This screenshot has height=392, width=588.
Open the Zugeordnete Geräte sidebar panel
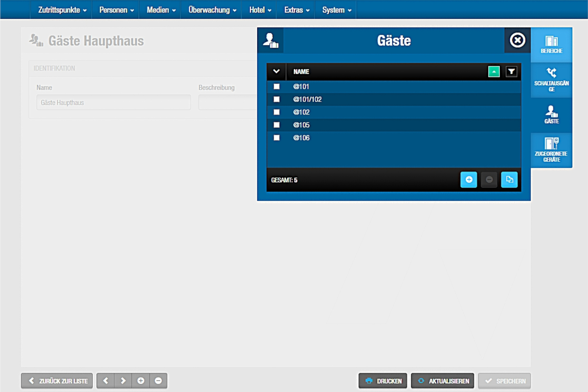point(551,150)
